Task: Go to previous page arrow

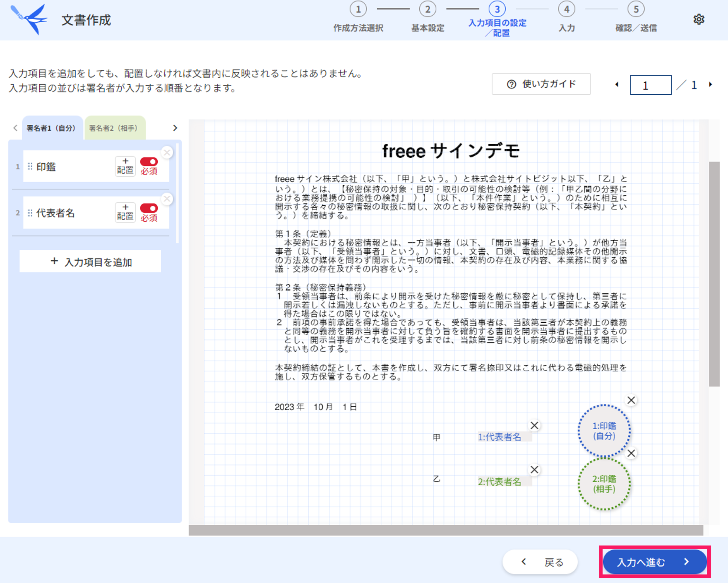Action: [x=617, y=85]
